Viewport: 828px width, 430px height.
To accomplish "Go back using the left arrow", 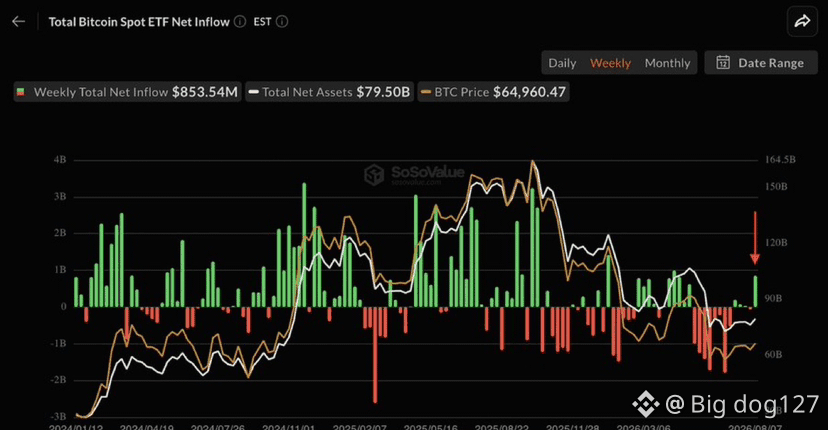I will 18,22.
